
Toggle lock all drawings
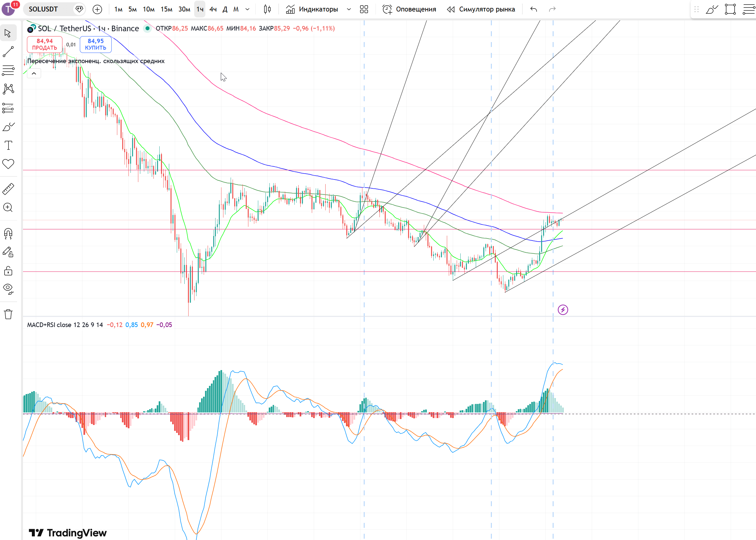point(8,271)
